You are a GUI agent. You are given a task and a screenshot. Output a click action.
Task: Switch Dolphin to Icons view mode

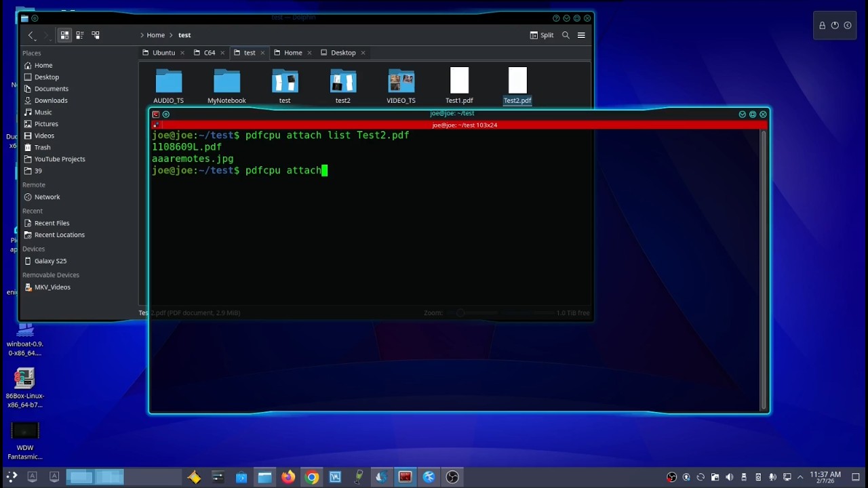(64, 35)
